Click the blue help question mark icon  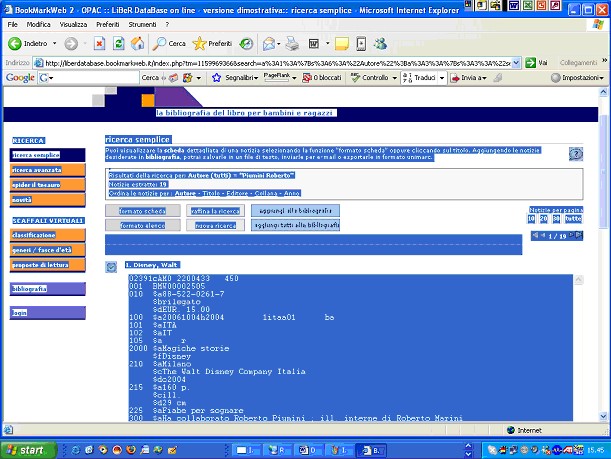[x=576, y=154]
